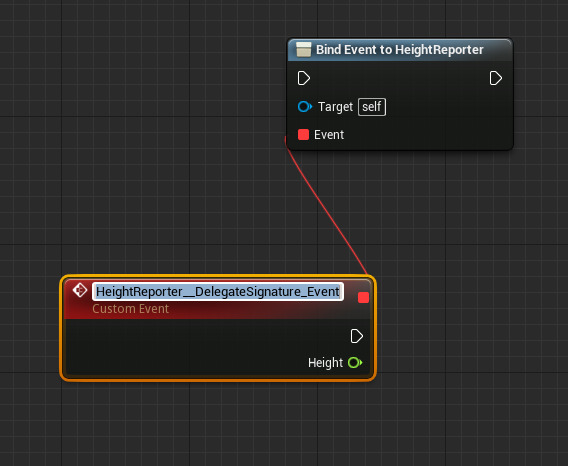
Task: Click the Height pin label
Action: 325,363
